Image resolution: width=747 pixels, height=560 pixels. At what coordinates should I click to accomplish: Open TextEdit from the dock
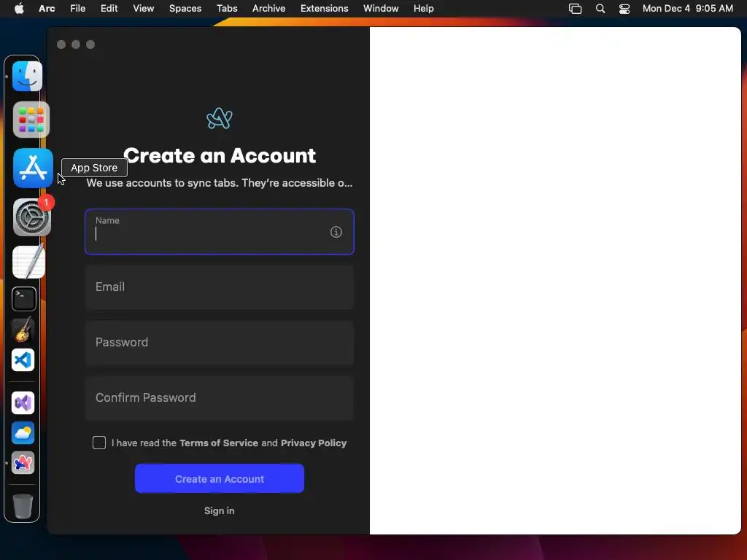coord(28,262)
